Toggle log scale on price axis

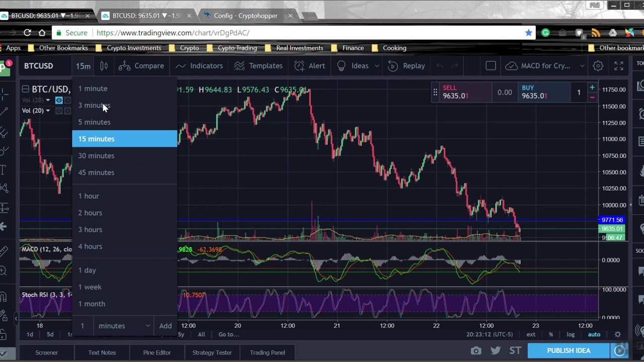(x=571, y=334)
